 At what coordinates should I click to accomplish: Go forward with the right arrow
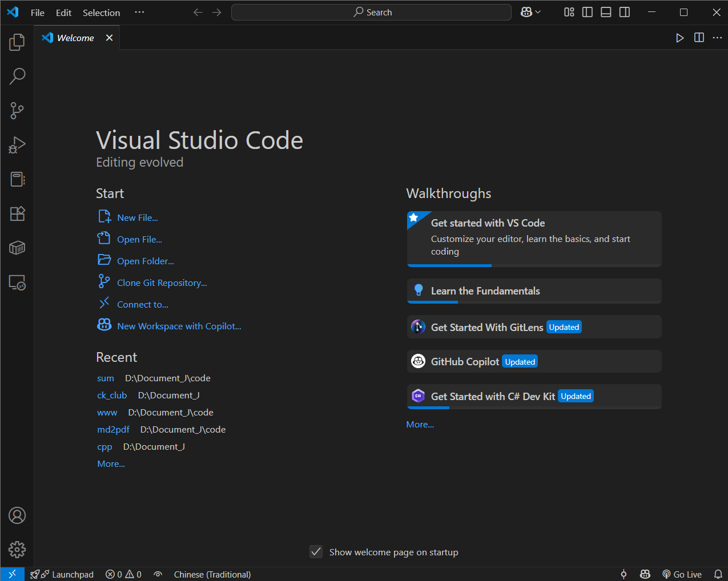pyautogui.click(x=216, y=13)
